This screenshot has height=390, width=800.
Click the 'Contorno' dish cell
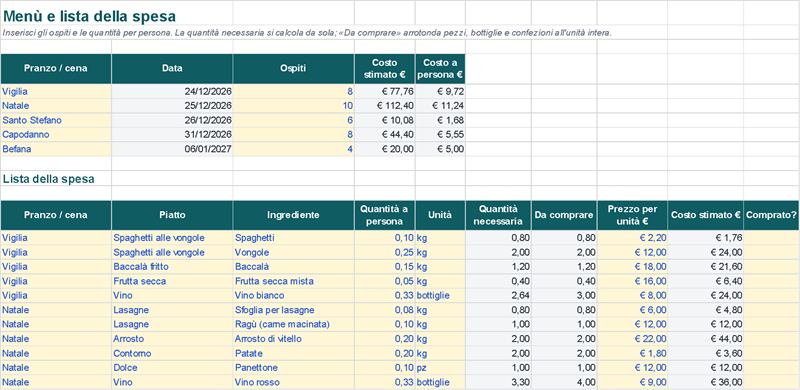[172, 353]
